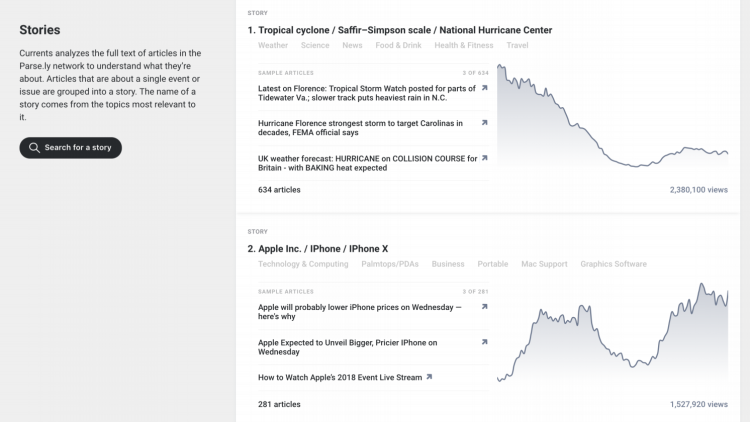Open external link icon beside Apple Event Live Stream

[429, 377]
